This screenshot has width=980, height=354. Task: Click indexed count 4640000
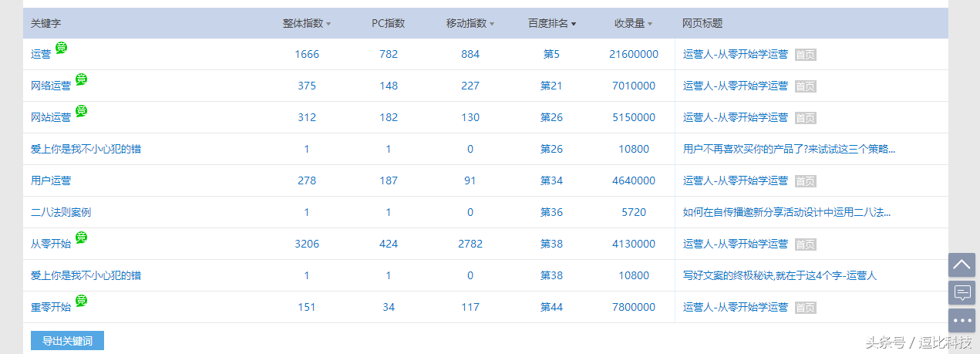[634, 181]
